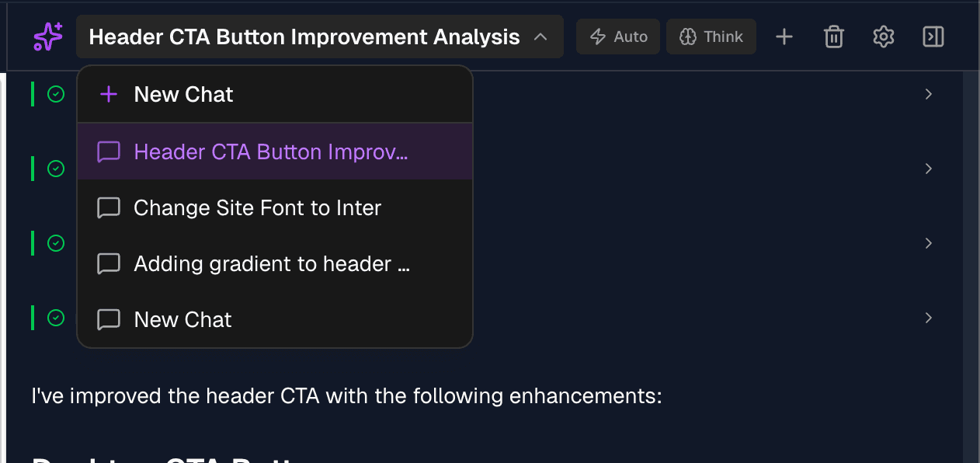Click the purple sparkle AI assistant logo
Screen dimensions: 980x463
click(x=47, y=36)
